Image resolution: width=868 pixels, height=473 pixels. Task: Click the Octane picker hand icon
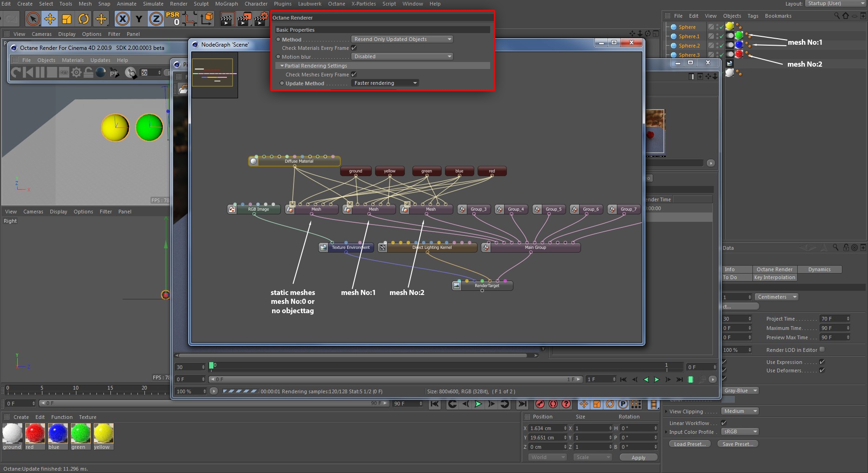click(x=131, y=73)
